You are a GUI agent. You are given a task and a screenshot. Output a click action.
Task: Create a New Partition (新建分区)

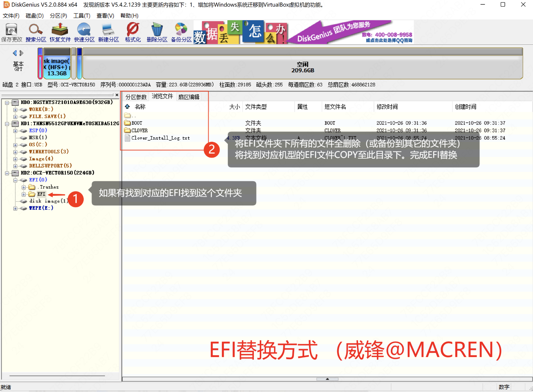[108, 33]
